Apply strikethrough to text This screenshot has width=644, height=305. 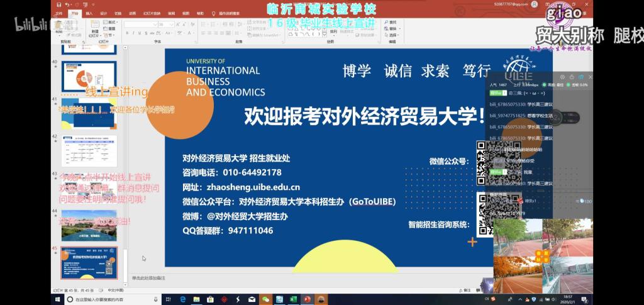click(x=152, y=33)
